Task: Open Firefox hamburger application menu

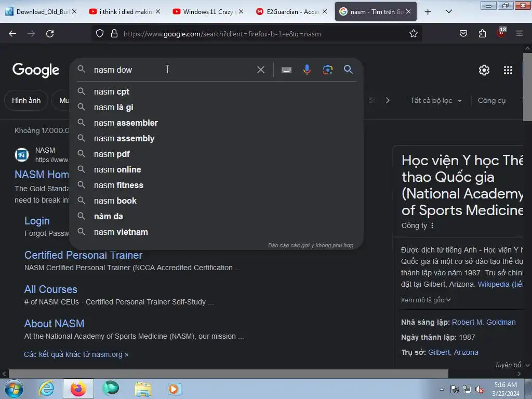Action: point(520,34)
